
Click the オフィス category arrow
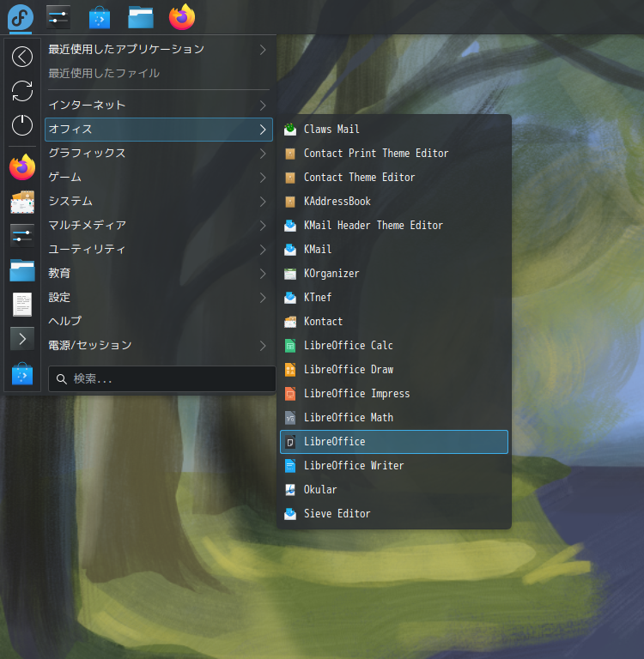pos(263,130)
